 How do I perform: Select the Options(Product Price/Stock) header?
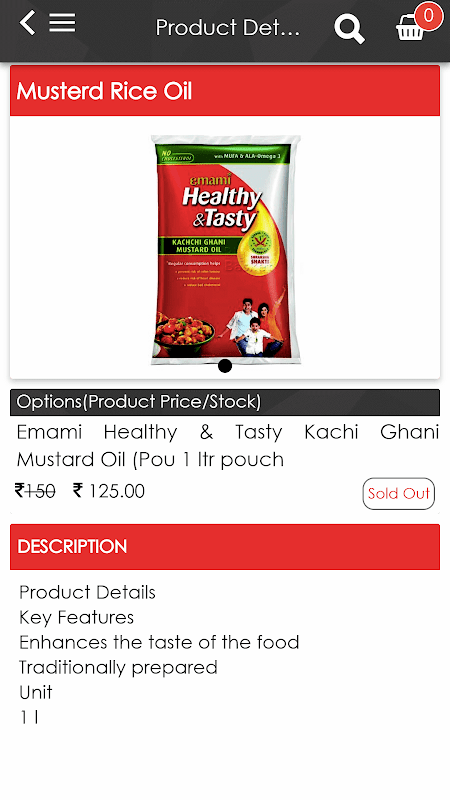(225, 402)
